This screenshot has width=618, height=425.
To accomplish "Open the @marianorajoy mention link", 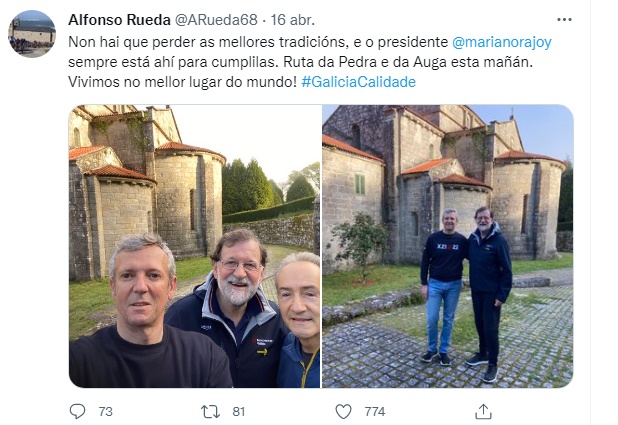I will coord(502,42).
